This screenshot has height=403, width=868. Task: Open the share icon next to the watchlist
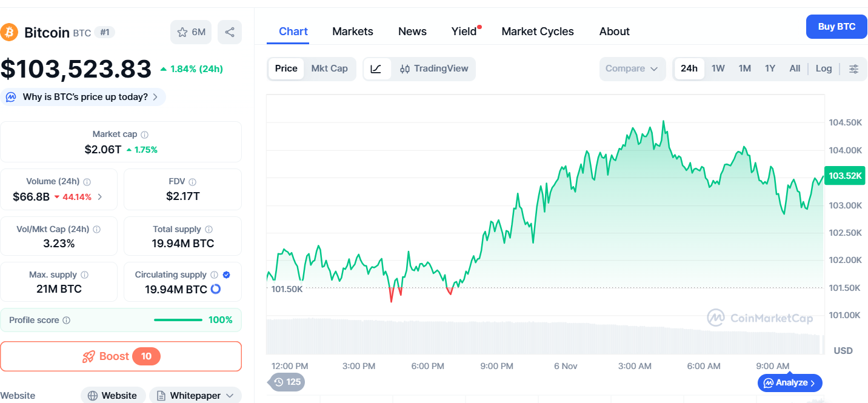[x=230, y=32]
